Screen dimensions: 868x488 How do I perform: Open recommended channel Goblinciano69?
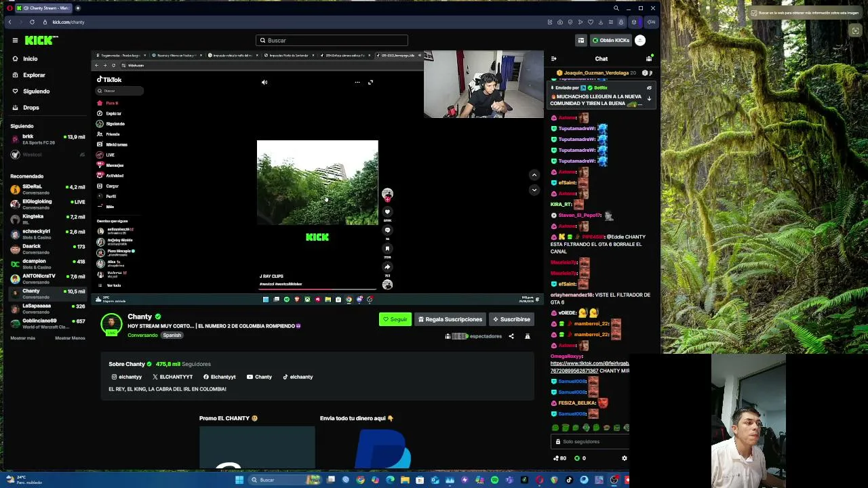point(47,323)
